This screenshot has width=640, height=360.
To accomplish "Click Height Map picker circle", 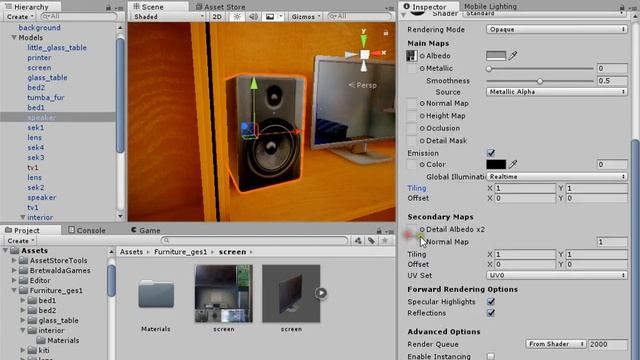I will [422, 116].
